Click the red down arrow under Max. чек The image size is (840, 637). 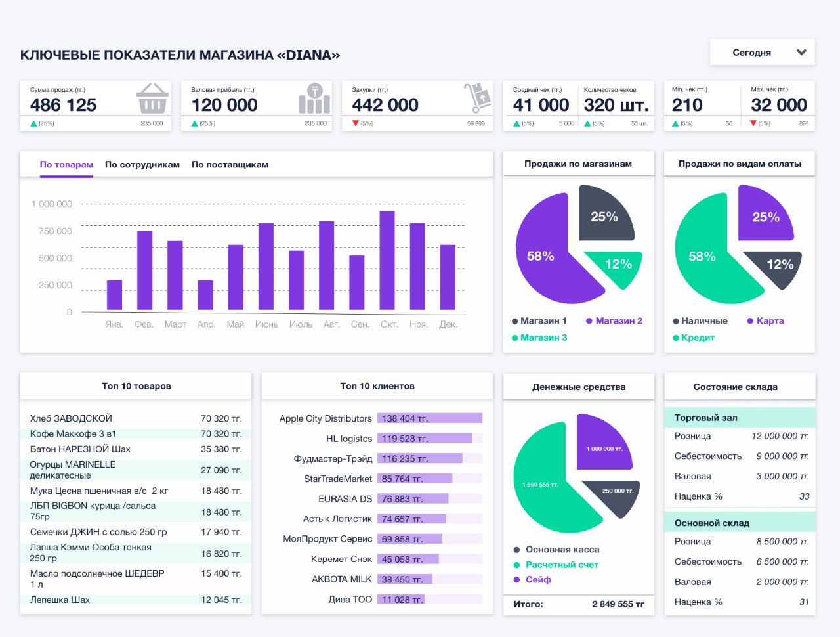[753, 123]
